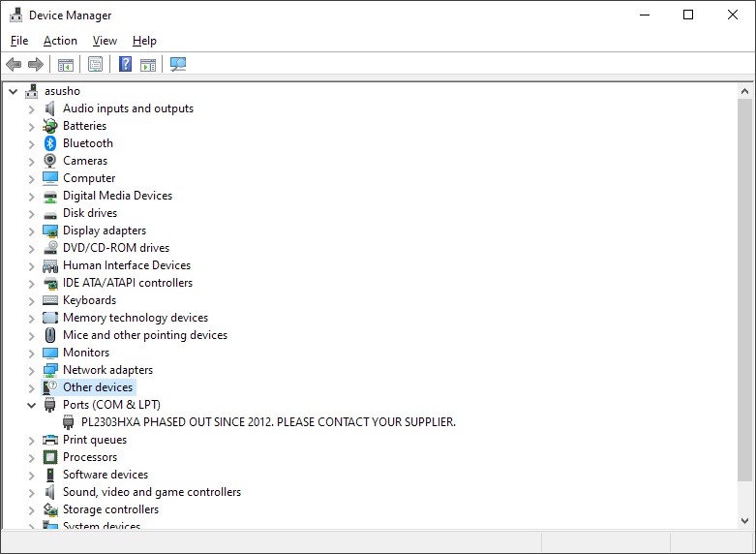Select the IDE ATA/ATAPI controllers entry
This screenshot has width=756, height=554.
click(128, 283)
